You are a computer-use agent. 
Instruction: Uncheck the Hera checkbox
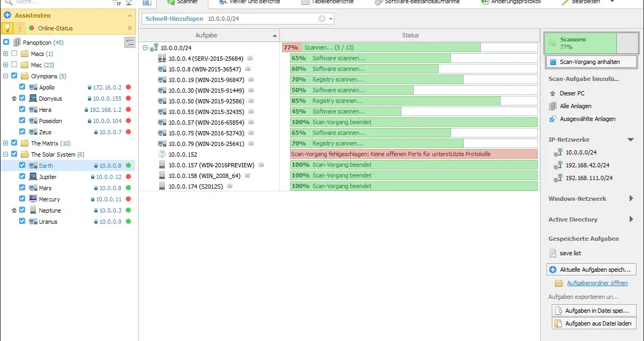pos(22,110)
